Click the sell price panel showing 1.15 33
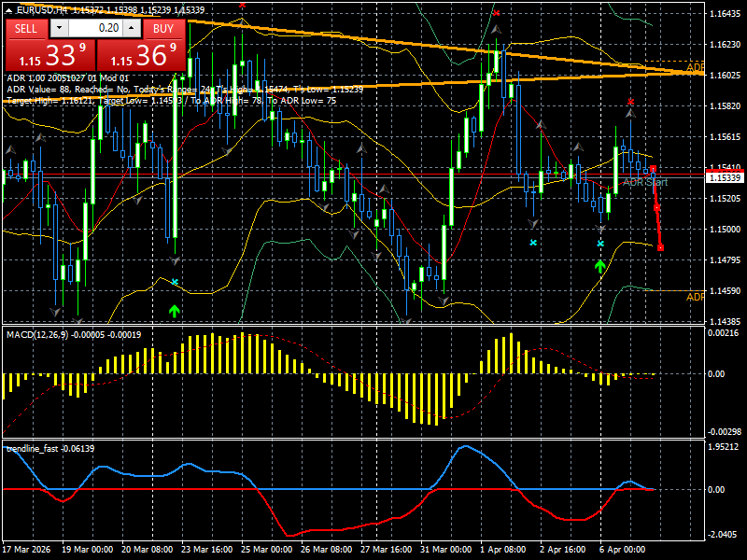This screenshot has width=747, height=560. click(50, 55)
